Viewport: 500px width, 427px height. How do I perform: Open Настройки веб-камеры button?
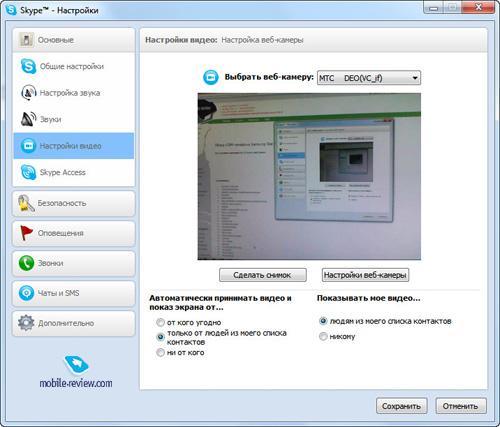365,275
